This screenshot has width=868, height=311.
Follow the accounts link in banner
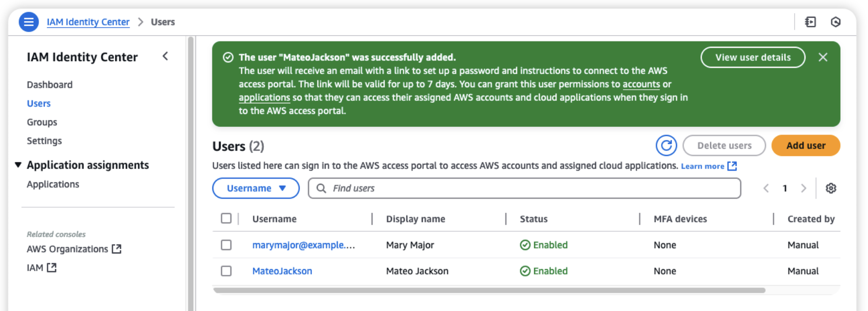[641, 84]
